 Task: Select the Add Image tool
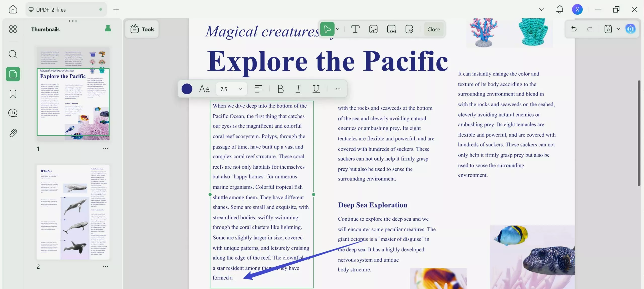point(373,29)
